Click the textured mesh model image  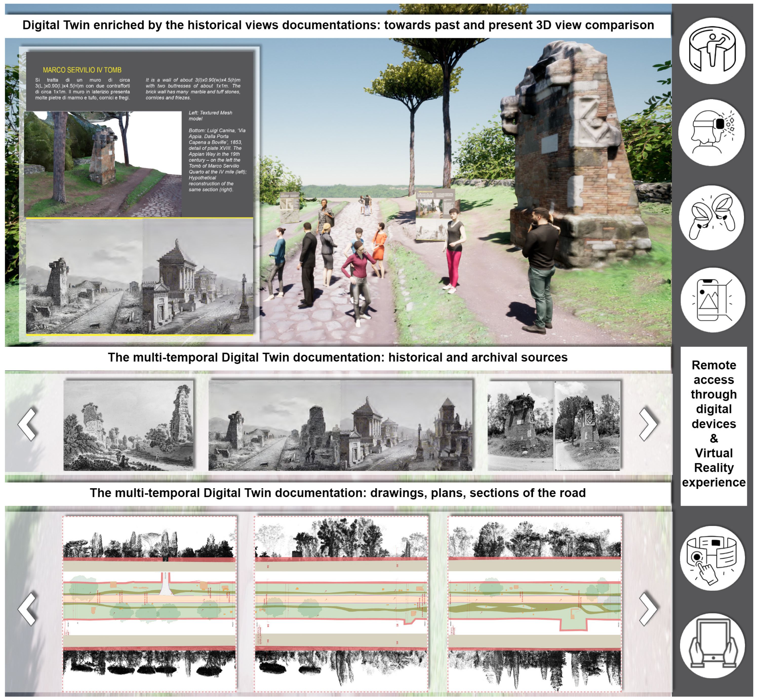[x=103, y=164]
